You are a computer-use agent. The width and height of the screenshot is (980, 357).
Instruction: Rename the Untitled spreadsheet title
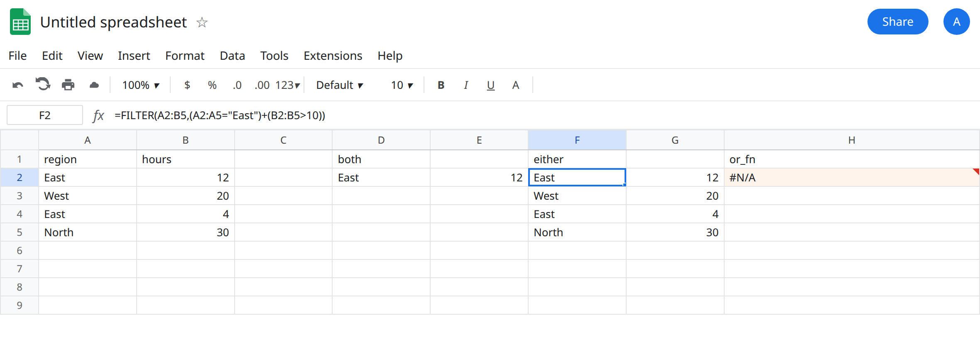(x=113, y=22)
